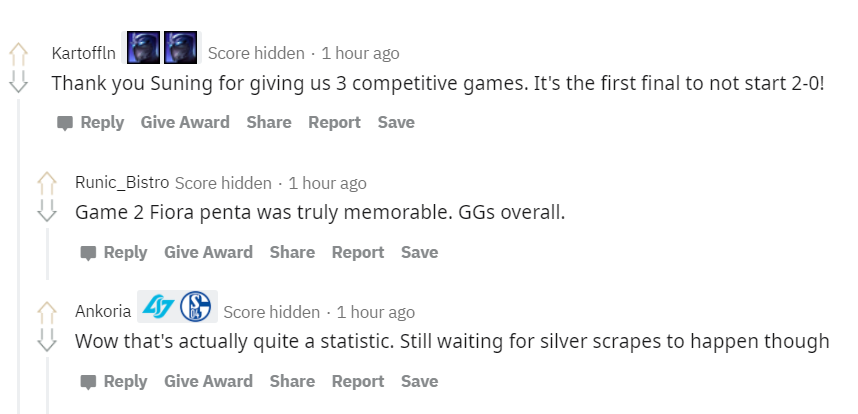
Task: Click Kartoffln's second champion flair icon
Action: [181, 48]
